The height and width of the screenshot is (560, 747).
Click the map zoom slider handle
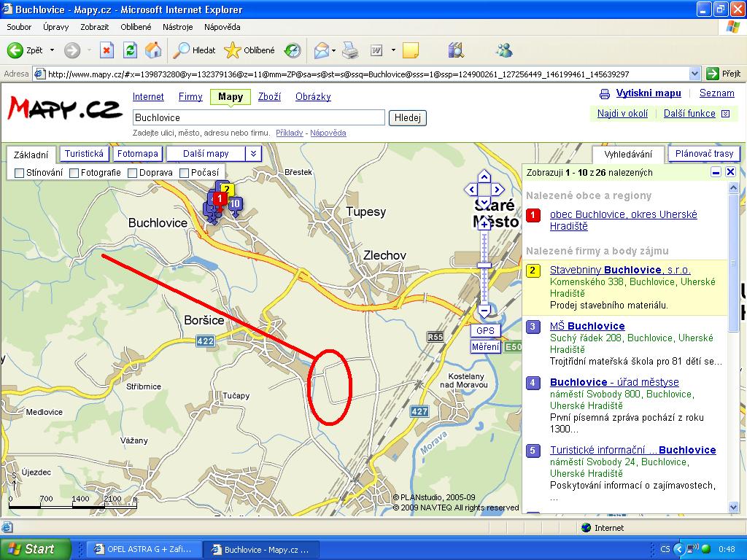point(484,265)
